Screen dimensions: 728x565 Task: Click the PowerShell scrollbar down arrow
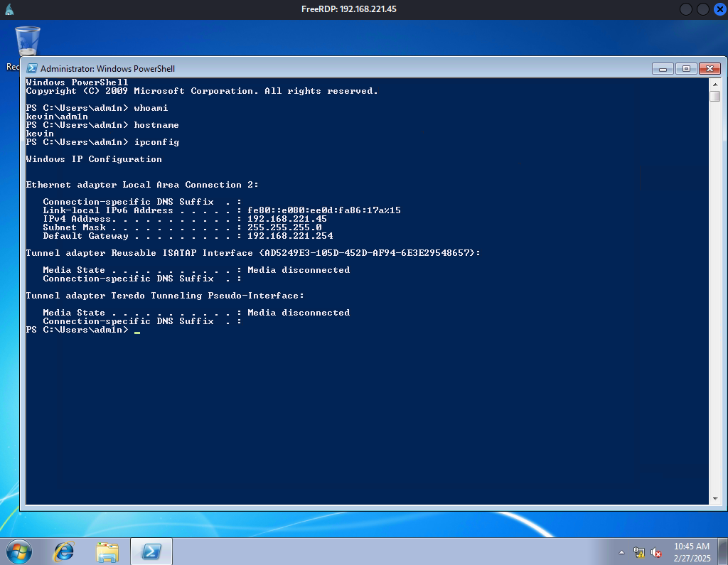pyautogui.click(x=715, y=499)
